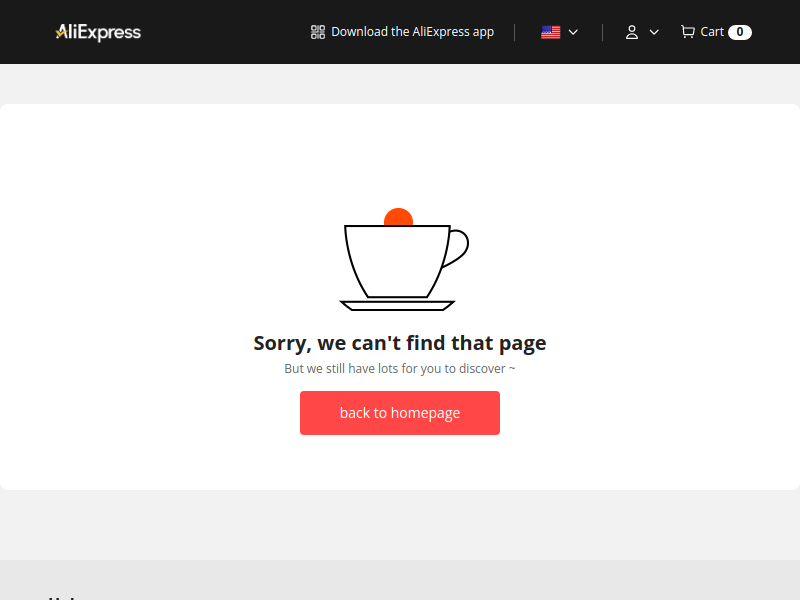This screenshot has height=600, width=800.
Task: Click the AliExpress logo in header
Action: (98, 32)
